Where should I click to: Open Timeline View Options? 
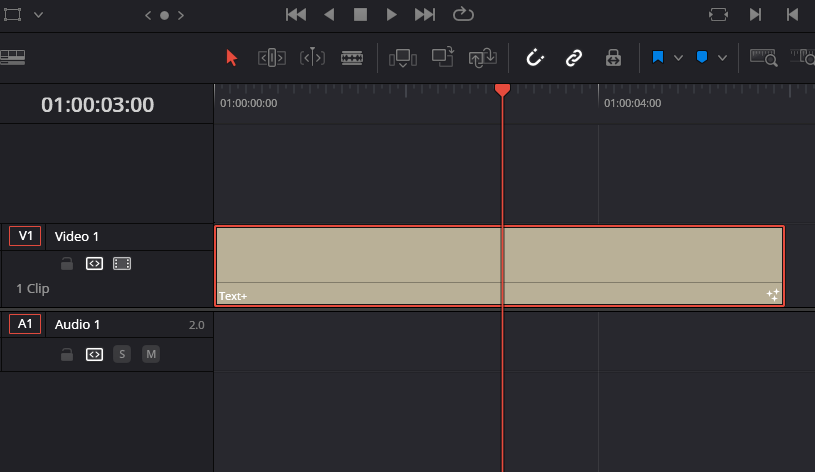tap(13, 57)
